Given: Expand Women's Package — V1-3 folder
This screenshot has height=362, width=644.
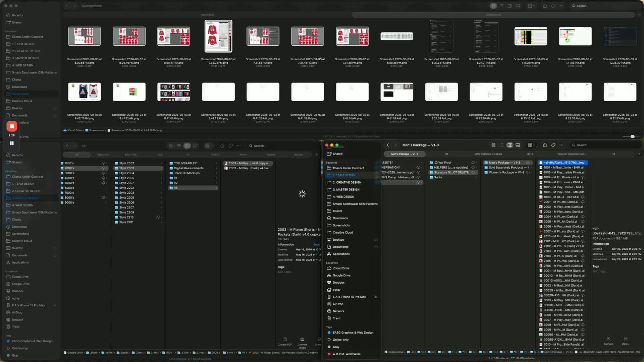Looking at the screenshot, I should (x=531, y=173).
